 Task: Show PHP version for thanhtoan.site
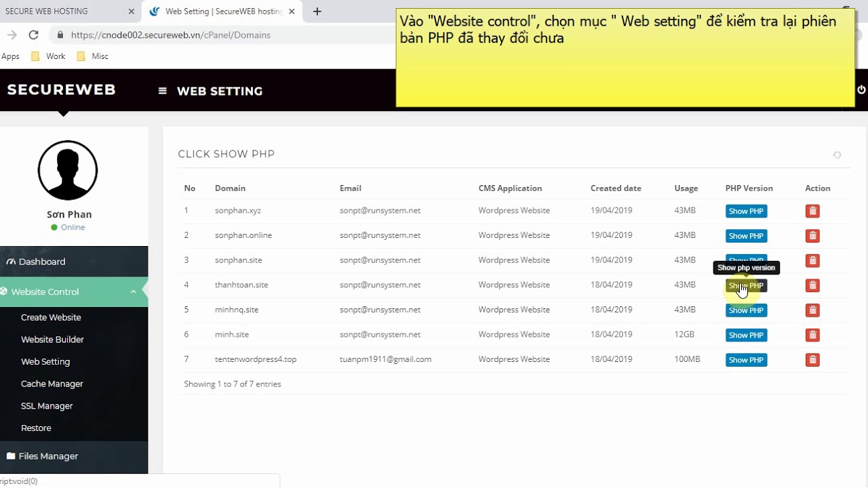[746, 285]
